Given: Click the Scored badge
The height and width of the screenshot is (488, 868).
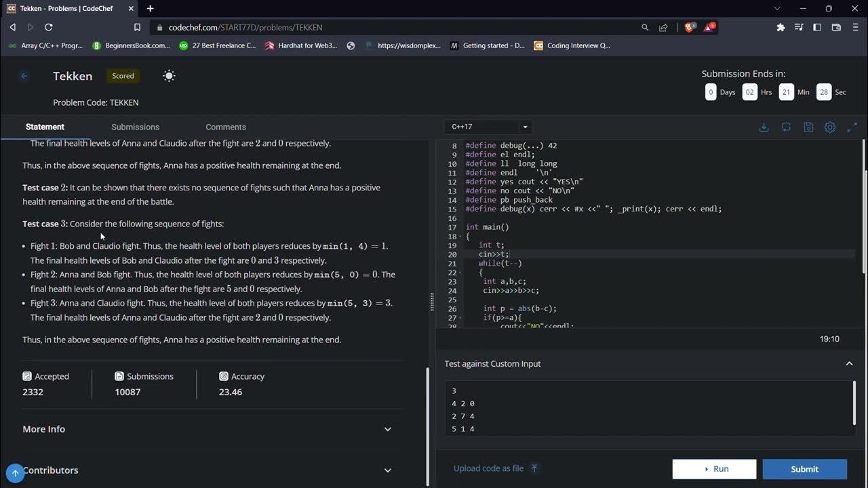Looking at the screenshot, I should pos(123,76).
